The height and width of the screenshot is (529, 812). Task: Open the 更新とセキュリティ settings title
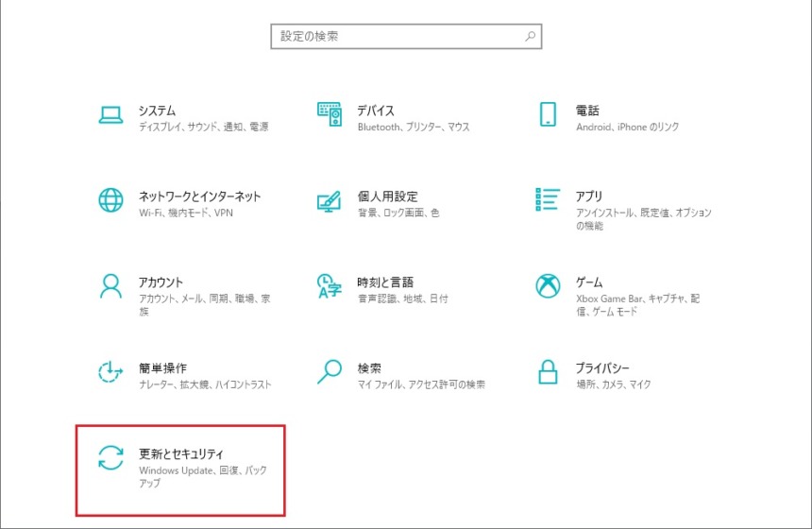[181, 454]
